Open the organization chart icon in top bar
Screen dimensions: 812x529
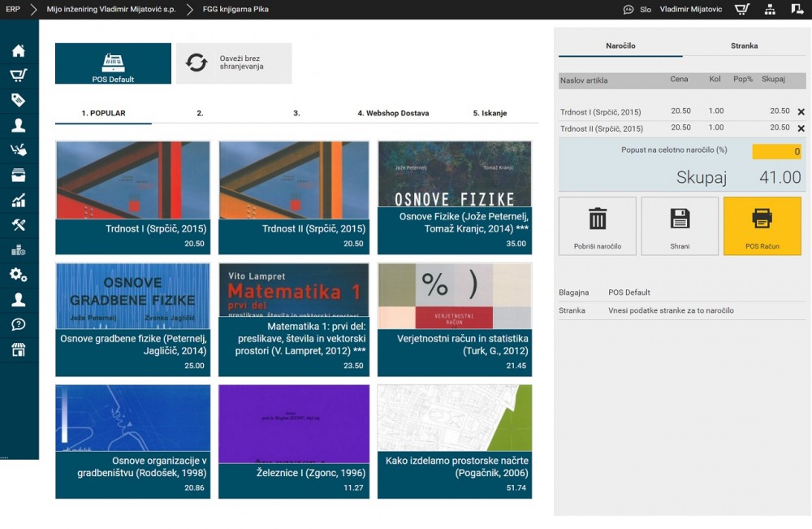[x=770, y=10]
